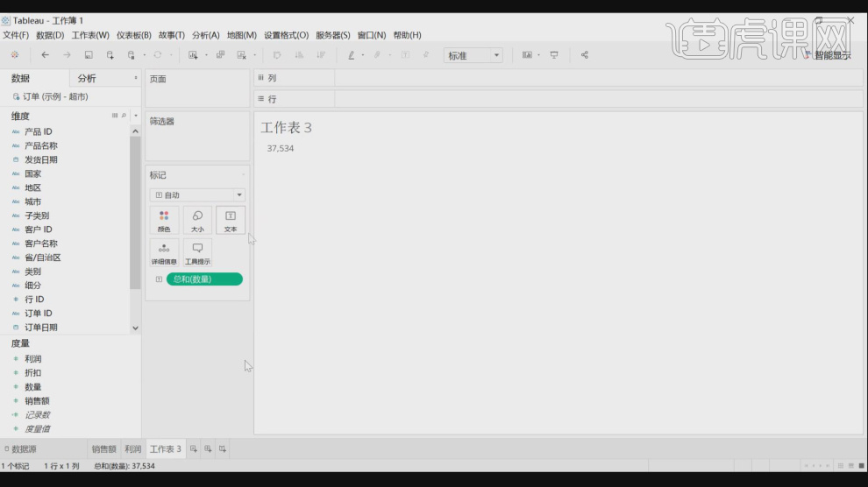The height and width of the screenshot is (487, 868).
Task: Click new story tab icon at bottom
Action: pos(223,448)
